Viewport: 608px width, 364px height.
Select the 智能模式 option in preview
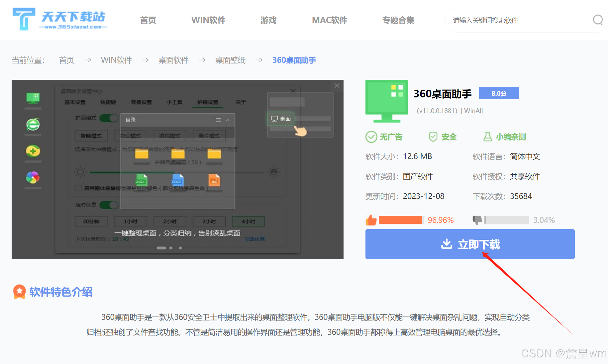click(x=91, y=136)
